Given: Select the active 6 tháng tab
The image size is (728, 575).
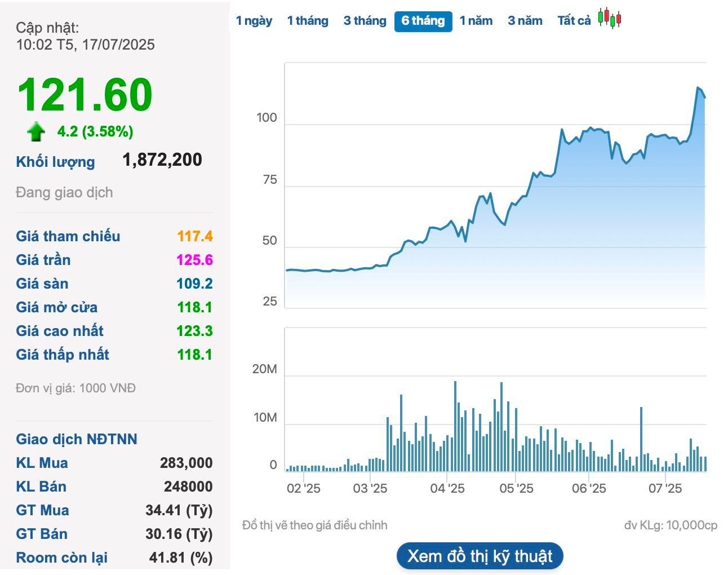Looking at the screenshot, I should click(x=423, y=21).
